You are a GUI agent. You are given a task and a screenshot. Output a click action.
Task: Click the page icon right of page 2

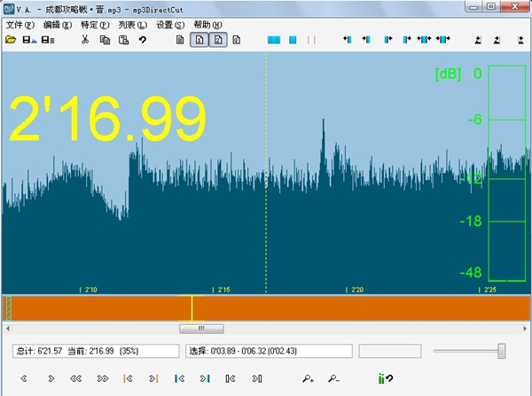pos(237,40)
